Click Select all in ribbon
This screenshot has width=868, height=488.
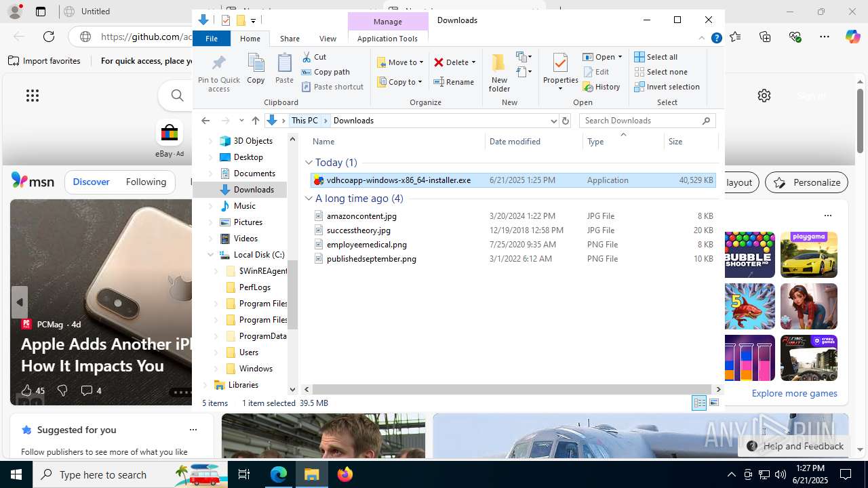pyautogui.click(x=656, y=57)
